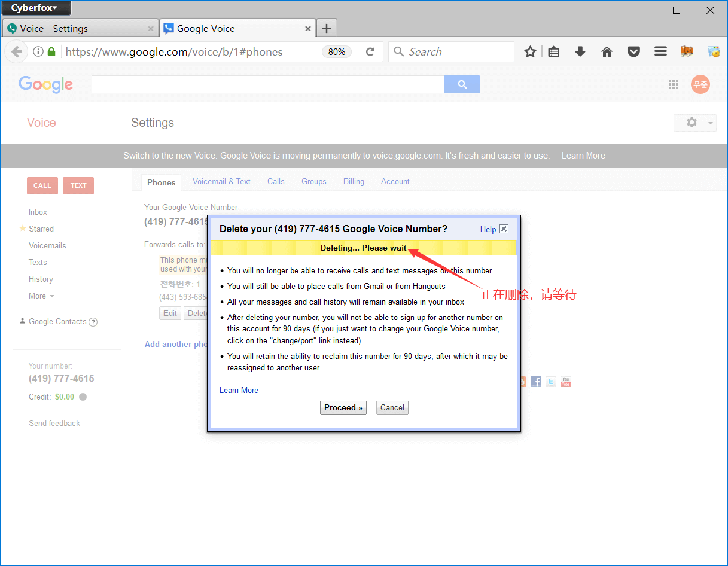Save page to Pocket

[x=633, y=52]
